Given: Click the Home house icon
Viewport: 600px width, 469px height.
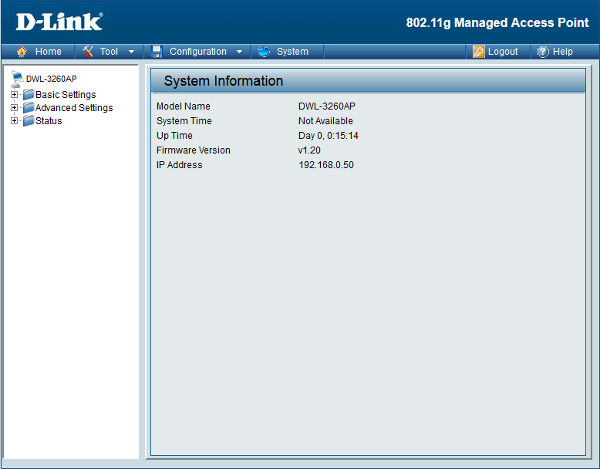Looking at the screenshot, I should tap(22, 51).
